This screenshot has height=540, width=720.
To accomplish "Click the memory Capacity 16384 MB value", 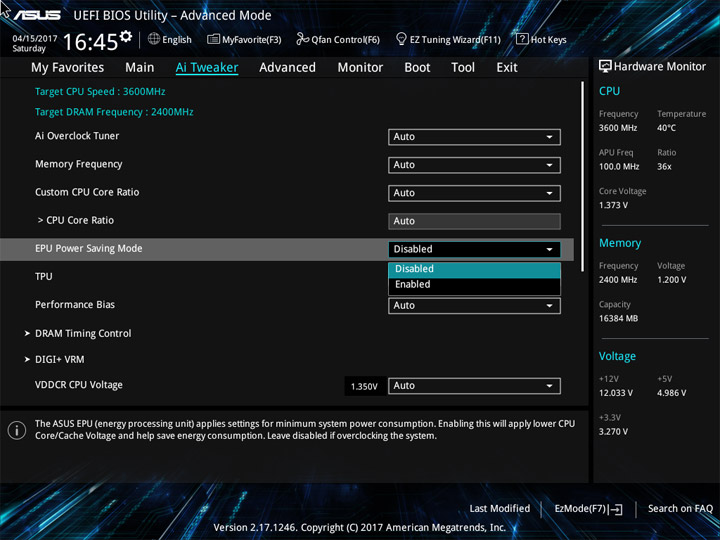I will 619,318.
